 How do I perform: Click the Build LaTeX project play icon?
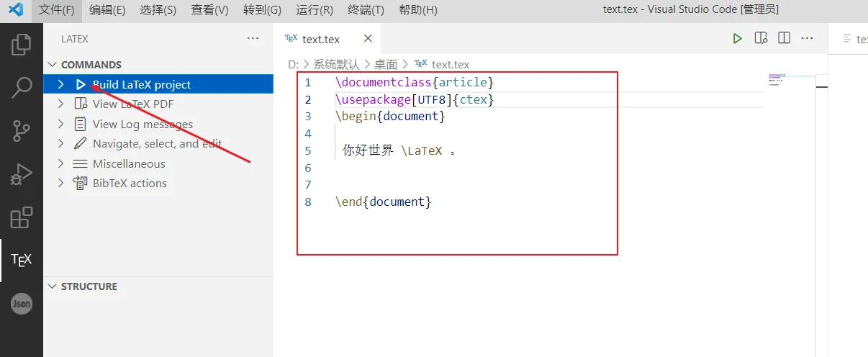[x=81, y=84]
